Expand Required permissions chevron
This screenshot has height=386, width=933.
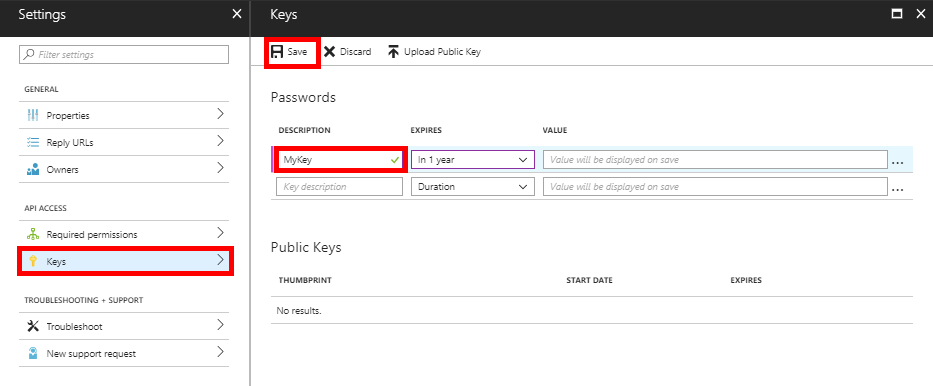220,233
